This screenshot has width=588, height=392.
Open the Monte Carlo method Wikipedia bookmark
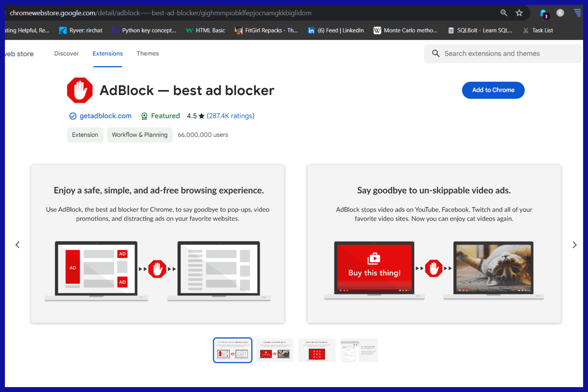point(405,30)
